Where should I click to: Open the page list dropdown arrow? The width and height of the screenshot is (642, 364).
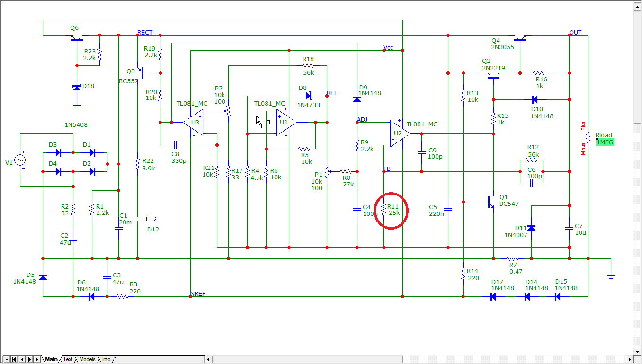7,360
